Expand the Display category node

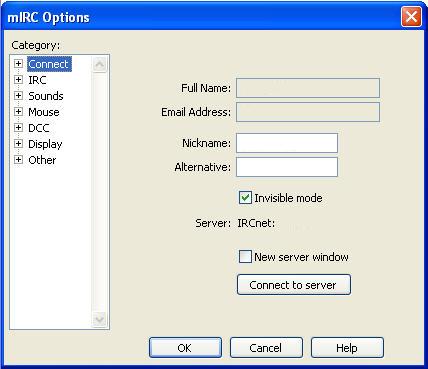pyautogui.click(x=18, y=143)
